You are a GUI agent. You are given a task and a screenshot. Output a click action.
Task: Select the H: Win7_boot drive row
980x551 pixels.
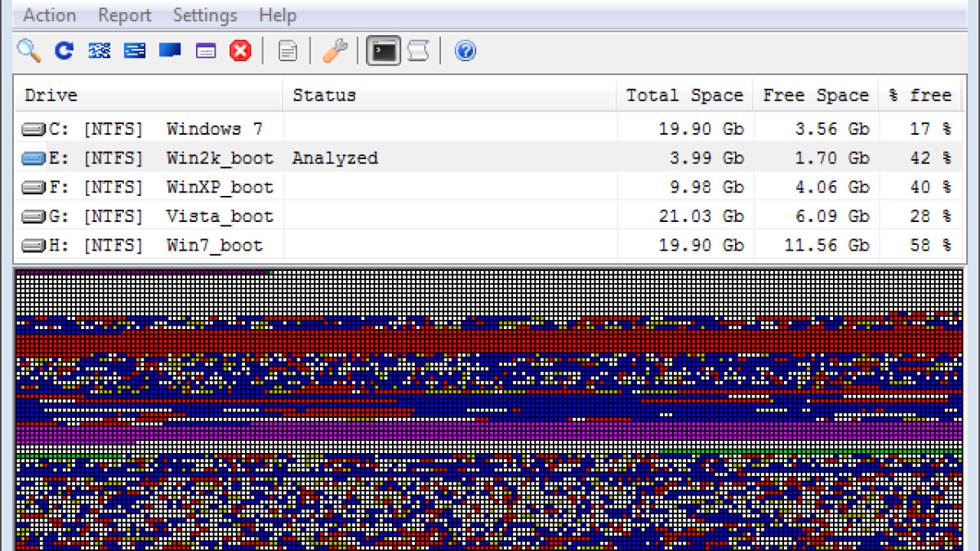(x=147, y=246)
